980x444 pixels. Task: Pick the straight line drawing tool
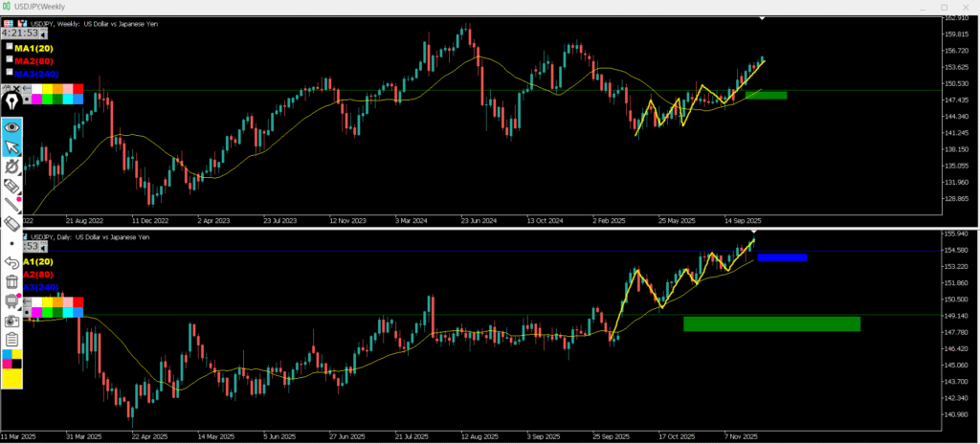click(11, 203)
